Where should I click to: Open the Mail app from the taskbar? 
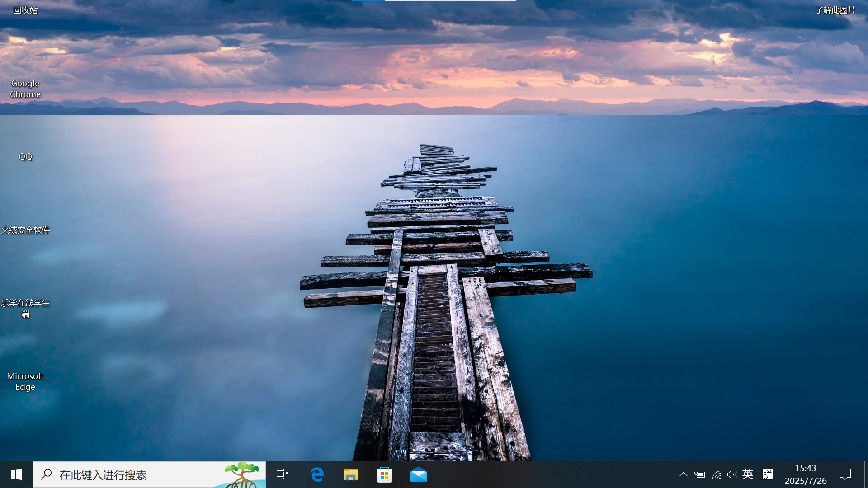pos(419,474)
